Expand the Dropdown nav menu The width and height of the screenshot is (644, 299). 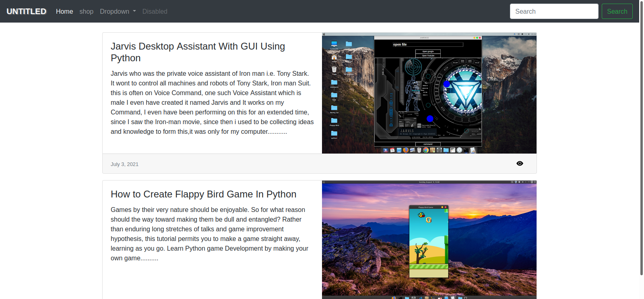coord(118,11)
